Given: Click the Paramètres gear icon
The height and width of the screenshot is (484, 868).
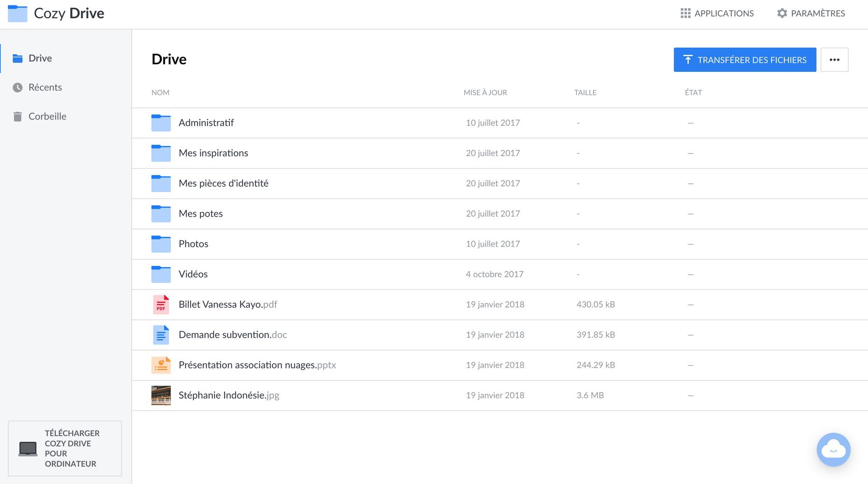Looking at the screenshot, I should pyautogui.click(x=782, y=13).
